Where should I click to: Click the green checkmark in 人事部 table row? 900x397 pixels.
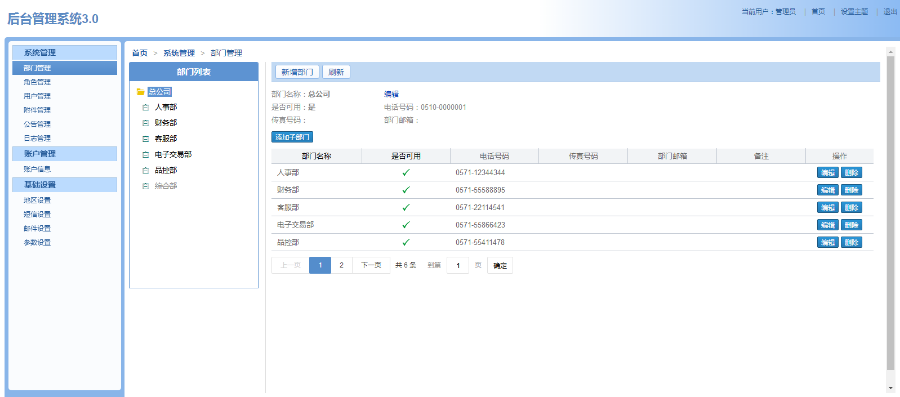406,173
